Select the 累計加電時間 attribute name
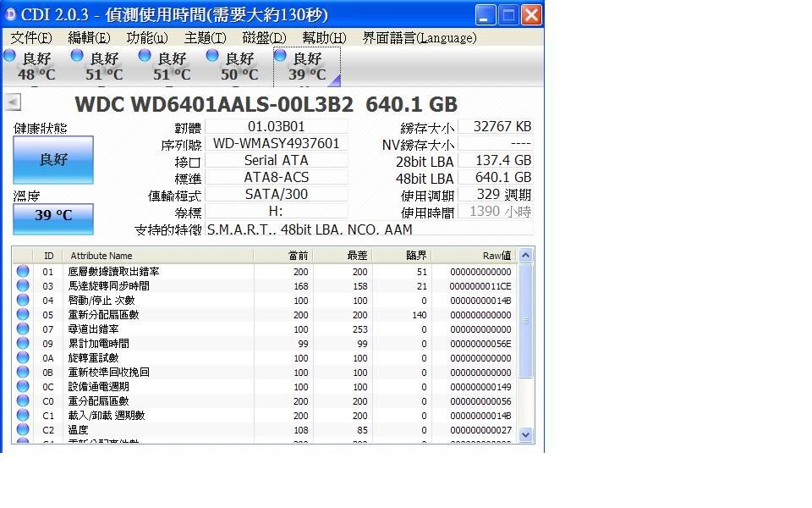 pos(98,344)
